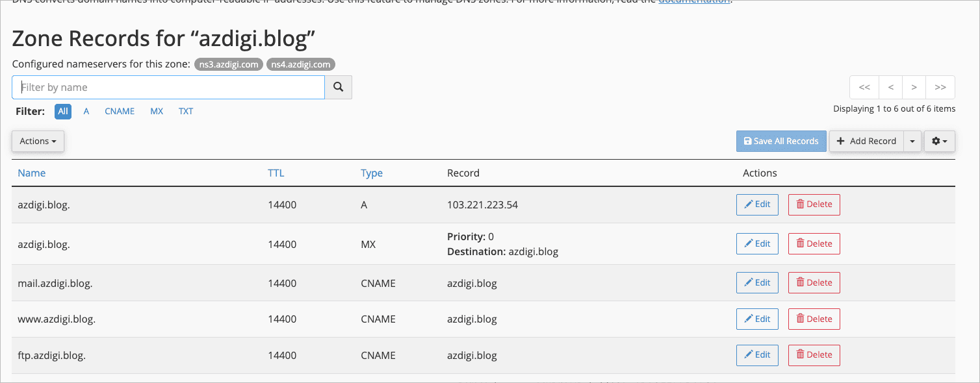Show All record types filter
Viewport: 980px width, 383px height.
click(x=63, y=112)
